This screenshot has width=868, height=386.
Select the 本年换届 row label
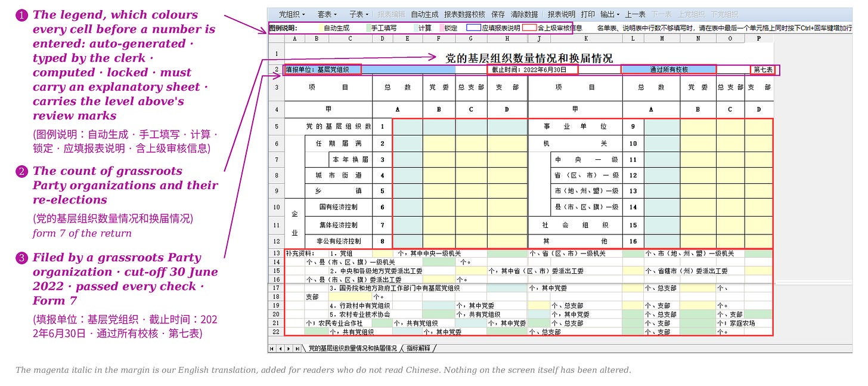point(351,160)
